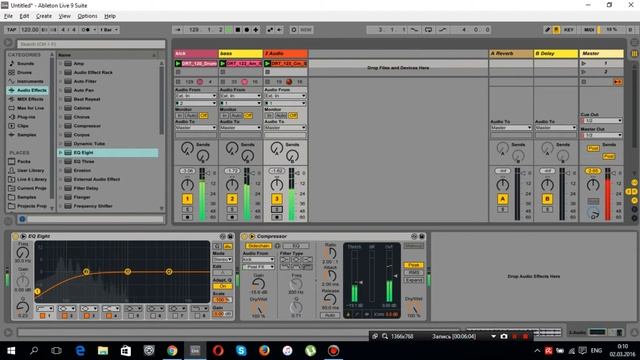Select Auto Filter in browser list
The height and width of the screenshot is (360, 640).
click(85, 81)
